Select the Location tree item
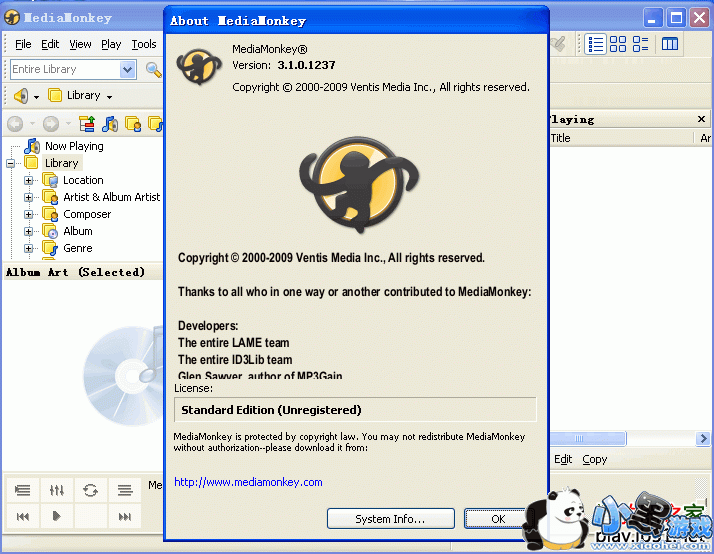The width and height of the screenshot is (714, 554). point(83,180)
